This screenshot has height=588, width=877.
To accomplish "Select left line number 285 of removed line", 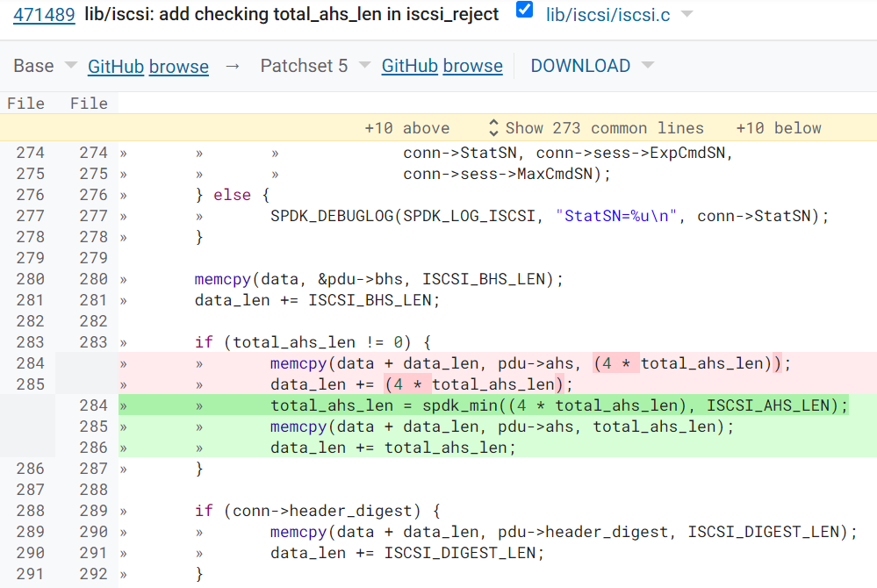I will pos(30,384).
